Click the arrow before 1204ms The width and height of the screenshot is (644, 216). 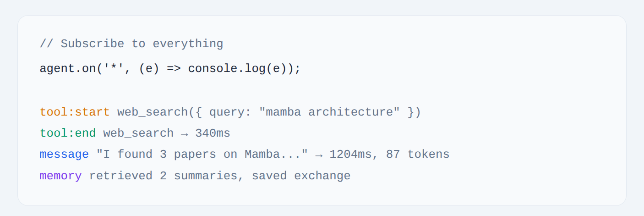(x=319, y=155)
